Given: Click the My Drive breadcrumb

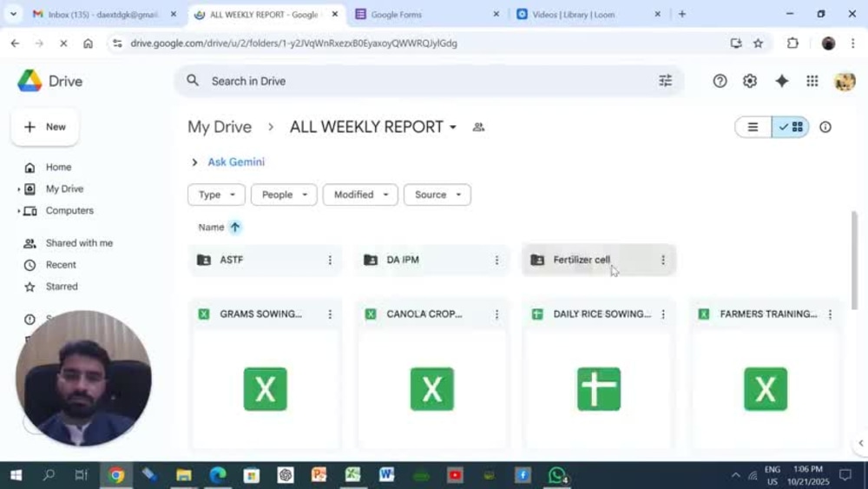Looking at the screenshot, I should pos(220,127).
